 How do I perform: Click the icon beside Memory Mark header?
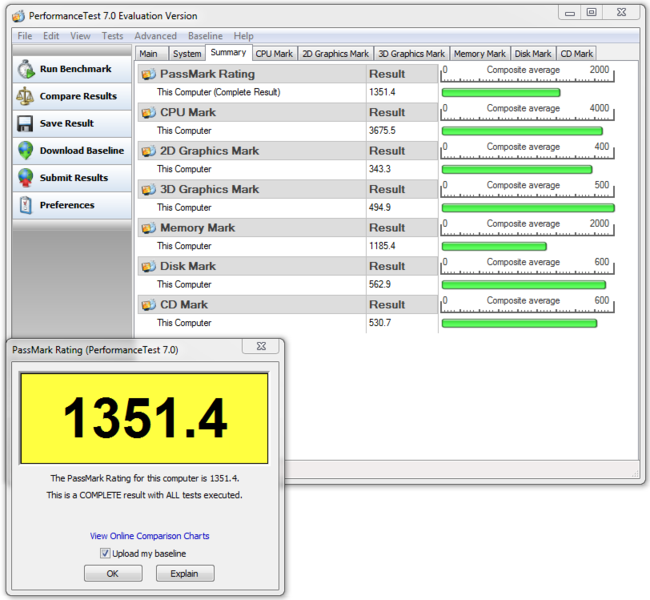(x=148, y=228)
